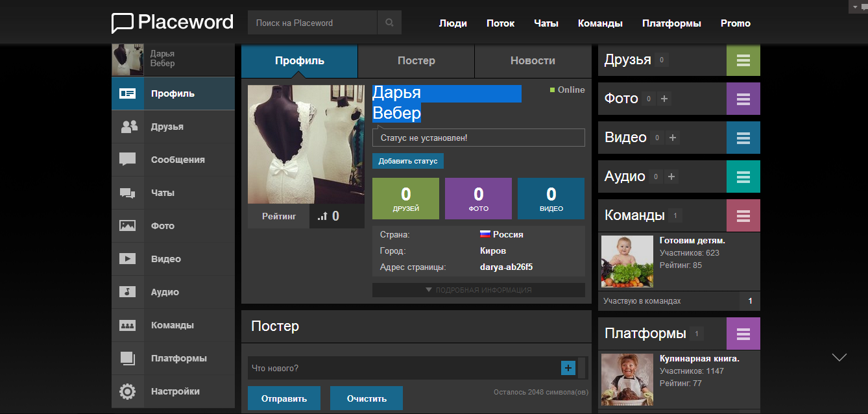Select the Профиль tab

(299, 60)
